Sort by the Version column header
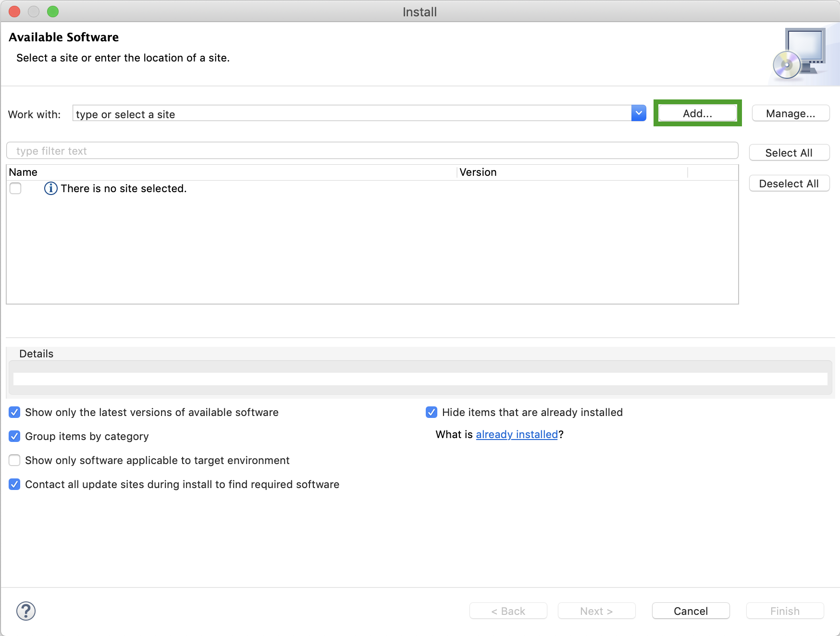 tap(572, 172)
